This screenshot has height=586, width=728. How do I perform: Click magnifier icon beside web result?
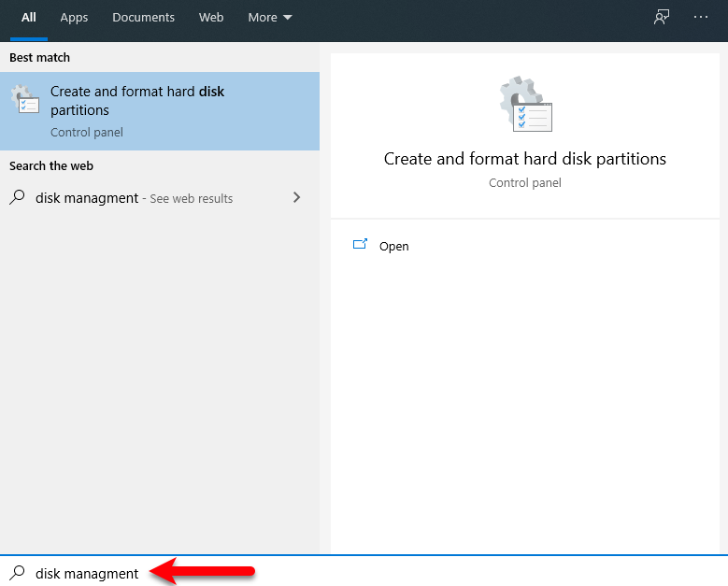(x=17, y=197)
